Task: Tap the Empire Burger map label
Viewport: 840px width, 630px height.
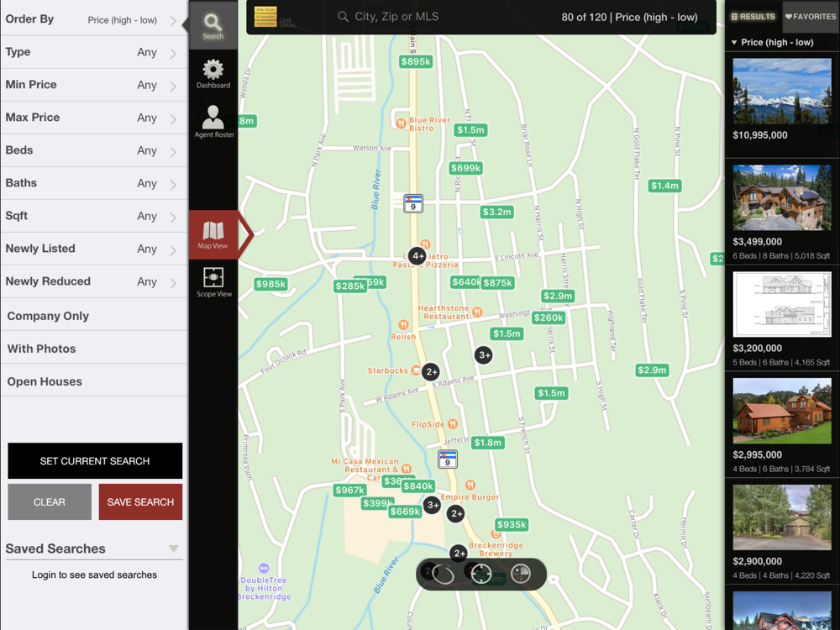Action: (x=470, y=497)
